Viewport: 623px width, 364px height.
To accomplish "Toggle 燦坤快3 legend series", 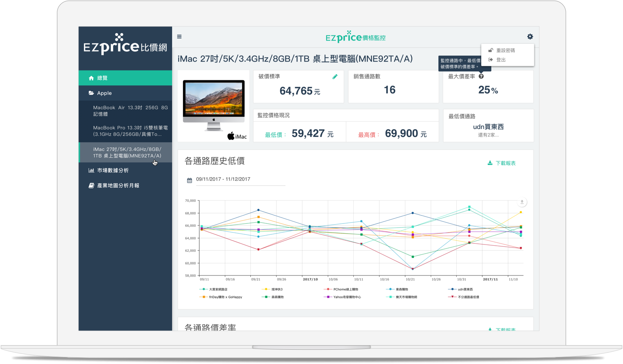I will coord(272,289).
